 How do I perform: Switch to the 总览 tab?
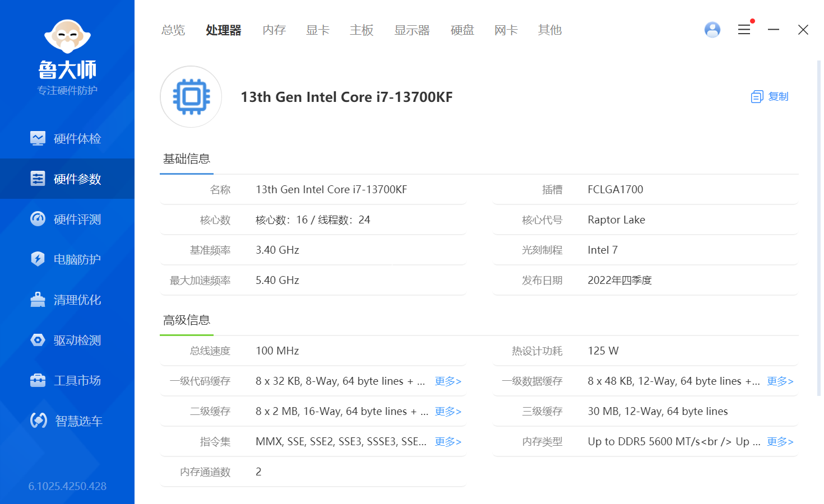173,30
